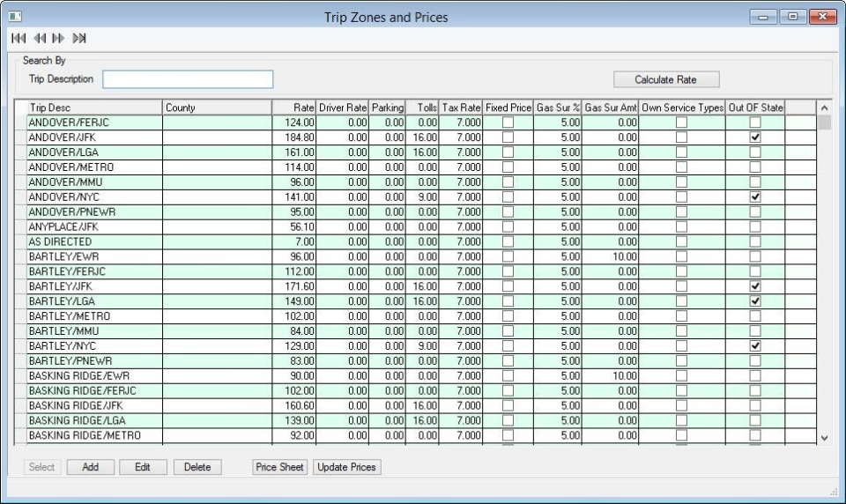Viewport: 846px width, 504px height.
Task: Go to first record navigation icon
Action: pos(19,38)
